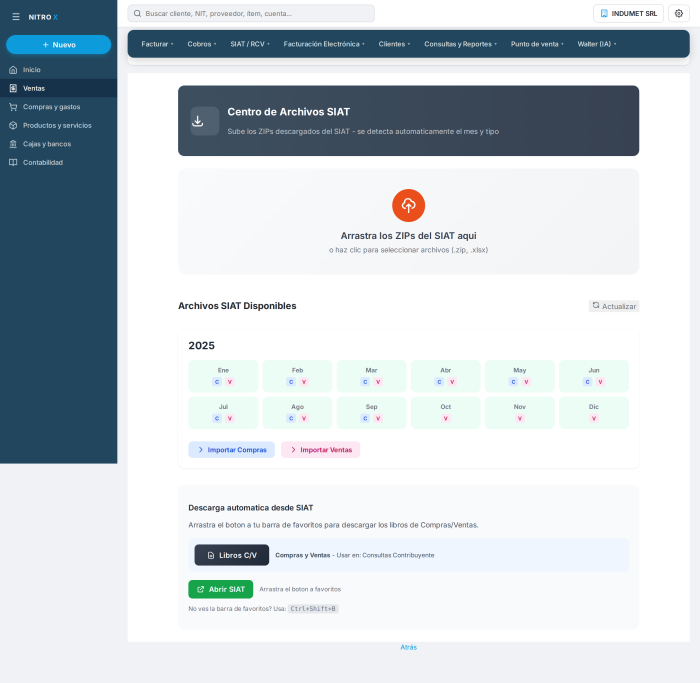Click the INDUMET SRL company button

[628, 13]
